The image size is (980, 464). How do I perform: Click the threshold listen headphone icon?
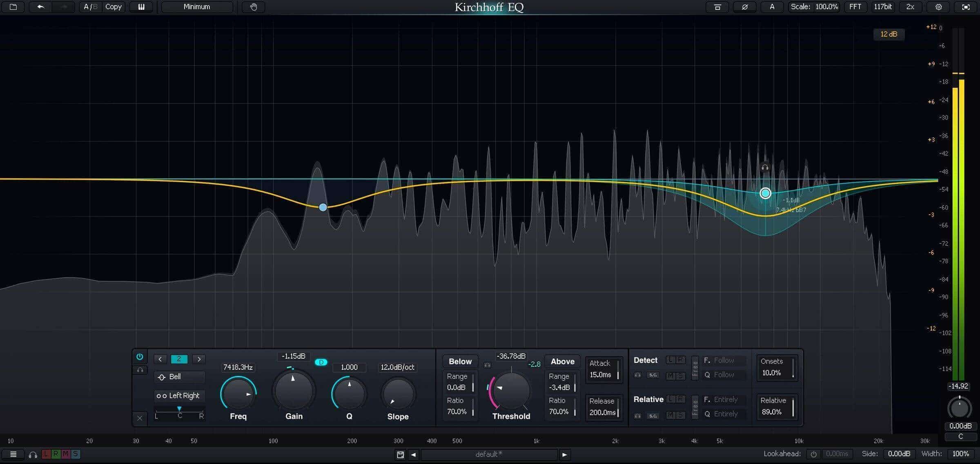coord(487,365)
